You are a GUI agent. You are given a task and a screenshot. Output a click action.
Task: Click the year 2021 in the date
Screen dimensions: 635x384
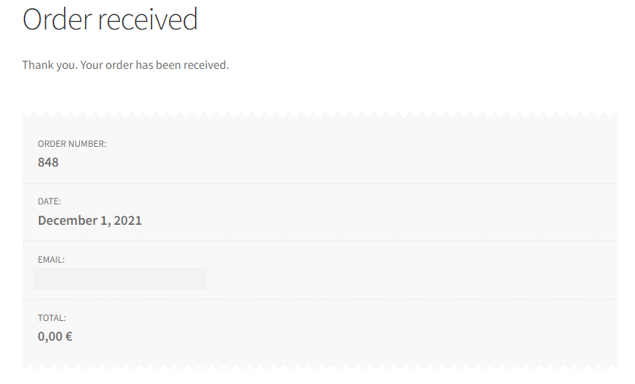pos(128,220)
